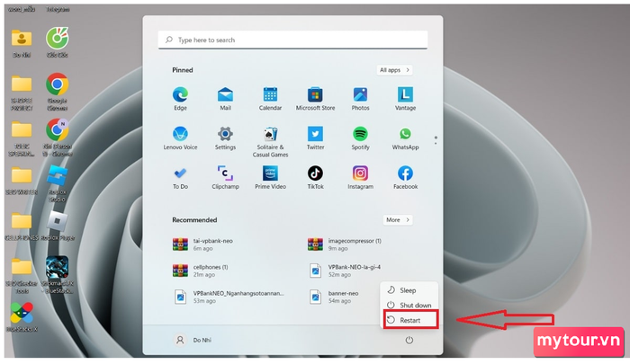Select the Do Nhi user folder on desktop
This screenshot has height=364, width=630.
pos(22,43)
